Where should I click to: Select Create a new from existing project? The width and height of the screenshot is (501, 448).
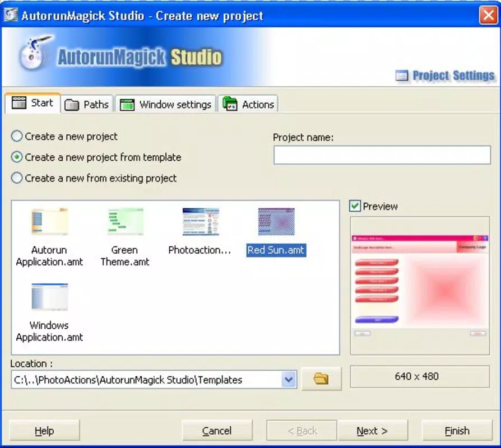tap(94, 178)
